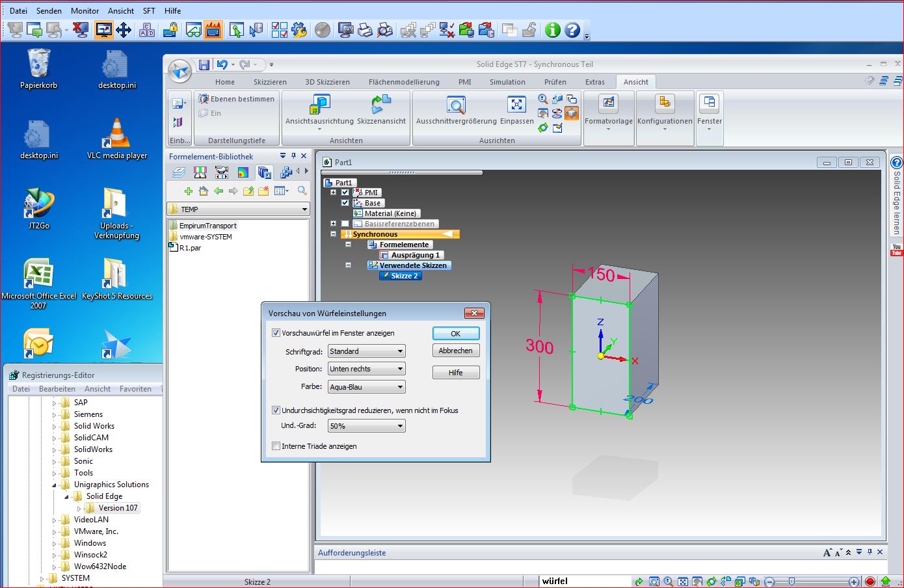Collapse the Synchronous tree node

(334, 234)
